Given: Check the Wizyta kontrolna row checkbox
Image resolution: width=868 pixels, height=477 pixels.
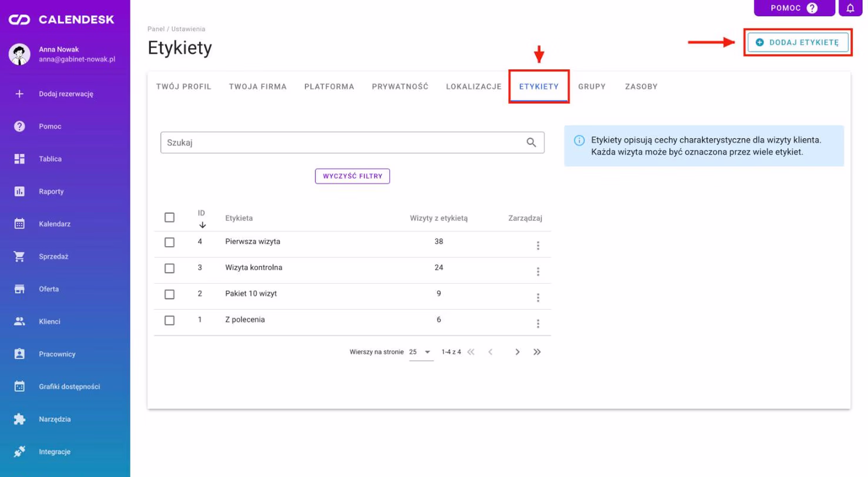Looking at the screenshot, I should tap(170, 268).
